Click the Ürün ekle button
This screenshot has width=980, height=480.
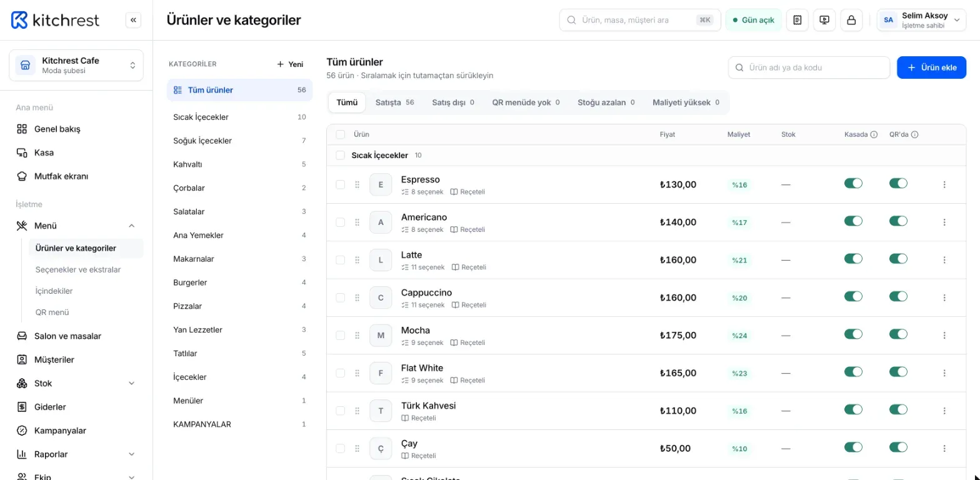coord(931,67)
